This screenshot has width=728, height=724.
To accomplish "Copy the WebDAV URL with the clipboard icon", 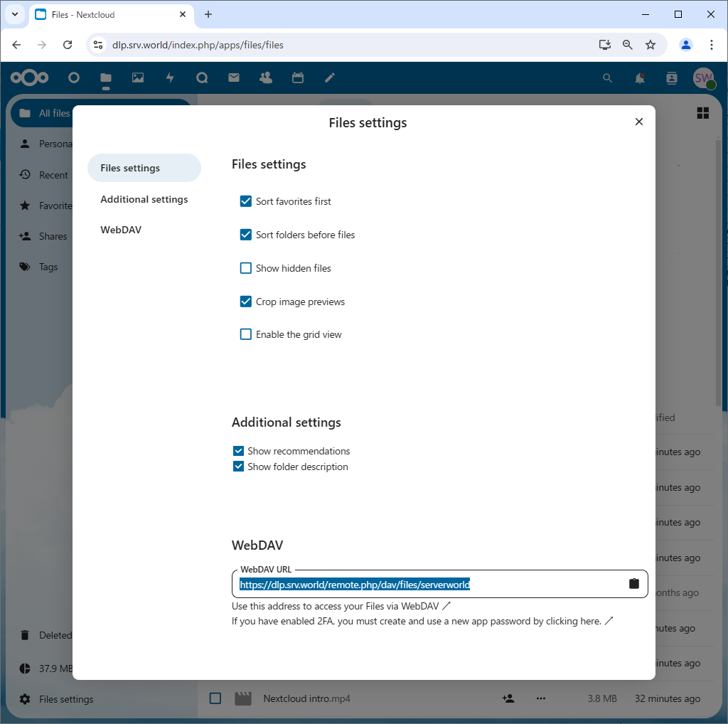I will pyautogui.click(x=633, y=584).
